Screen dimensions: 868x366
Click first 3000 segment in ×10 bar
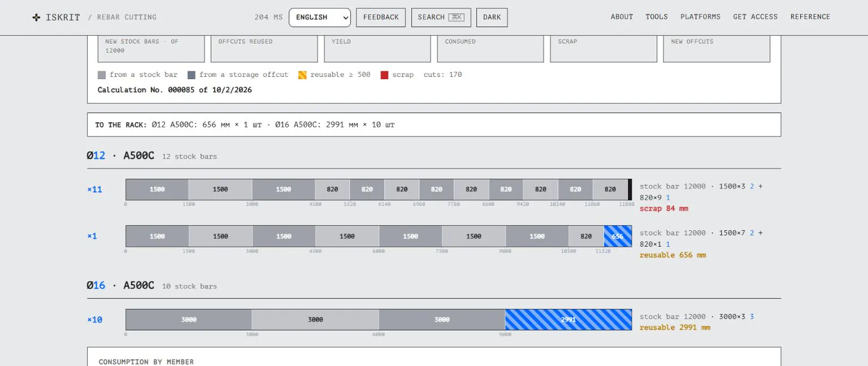coord(189,320)
